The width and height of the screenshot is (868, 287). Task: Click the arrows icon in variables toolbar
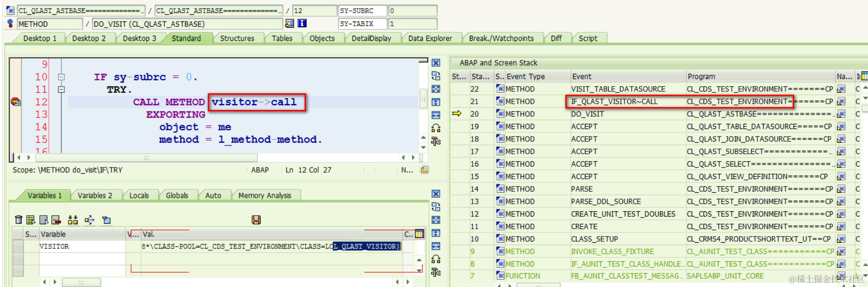click(90, 220)
